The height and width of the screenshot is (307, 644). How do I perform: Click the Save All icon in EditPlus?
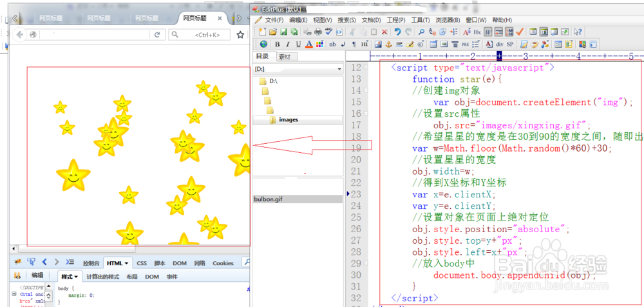[x=294, y=32]
